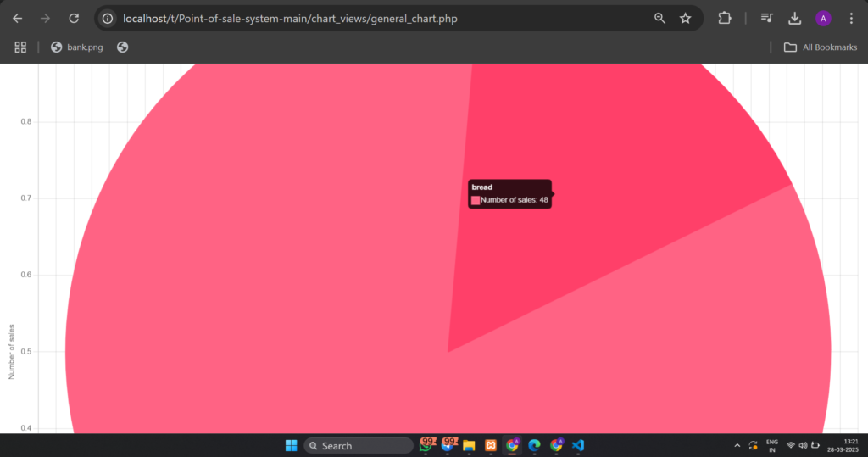Click the taskbar Search box
This screenshot has width=868, height=457.
[x=359, y=445]
